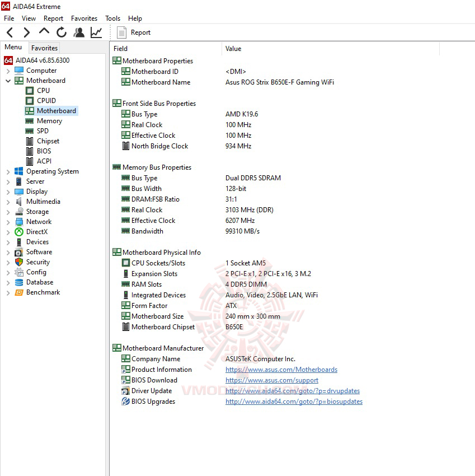
Task: Select the Chipset item icon
Action: 30,141
